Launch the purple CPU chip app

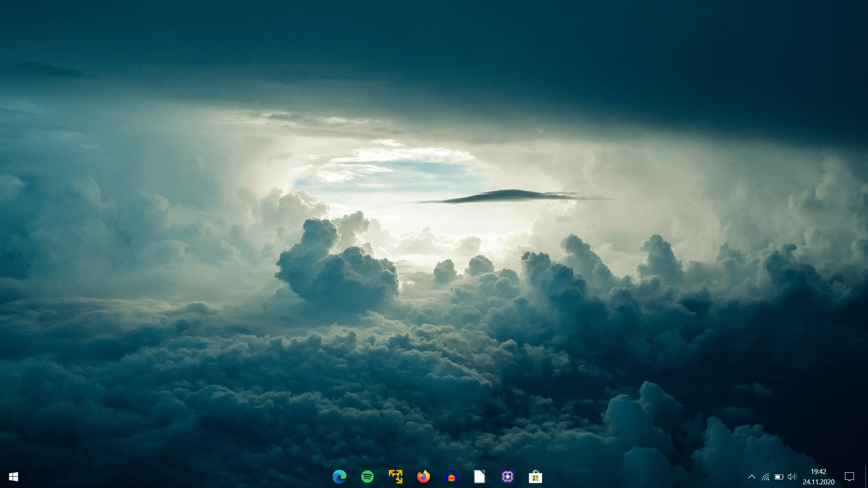(507, 477)
